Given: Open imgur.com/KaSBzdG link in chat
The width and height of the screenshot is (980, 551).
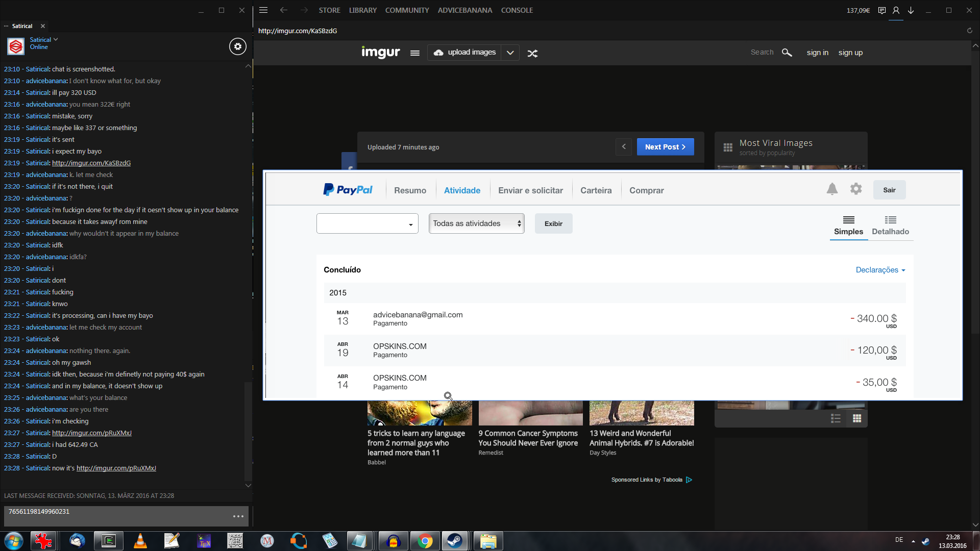Looking at the screenshot, I should (x=91, y=163).
